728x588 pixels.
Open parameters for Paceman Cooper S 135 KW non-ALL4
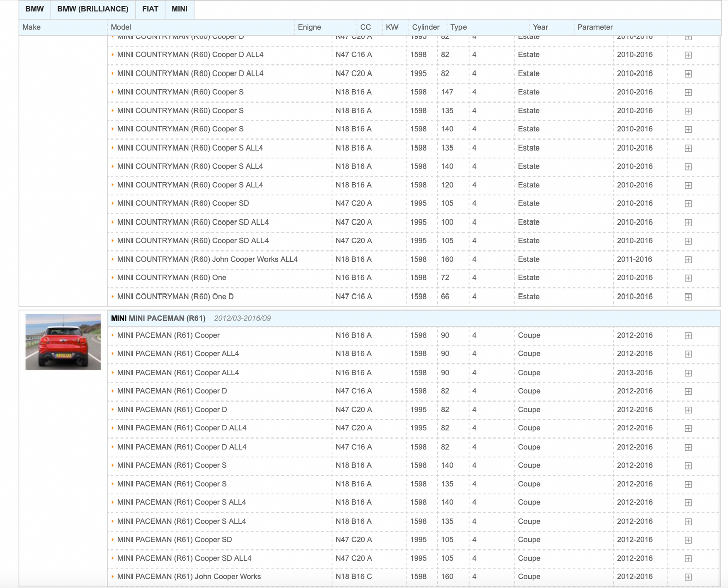tap(688, 484)
